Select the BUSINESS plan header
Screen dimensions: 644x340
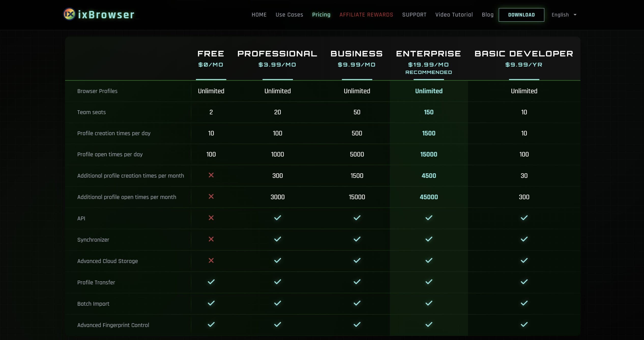point(357,54)
